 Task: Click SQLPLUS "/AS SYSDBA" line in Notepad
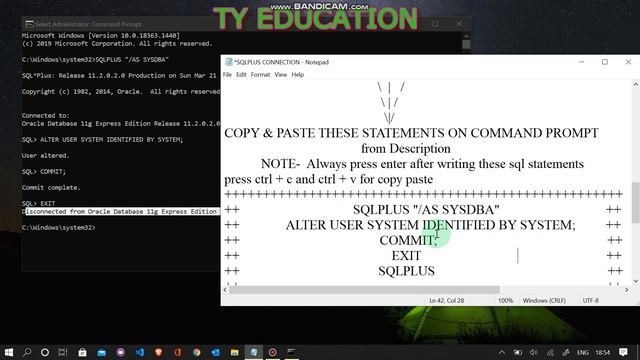point(426,209)
